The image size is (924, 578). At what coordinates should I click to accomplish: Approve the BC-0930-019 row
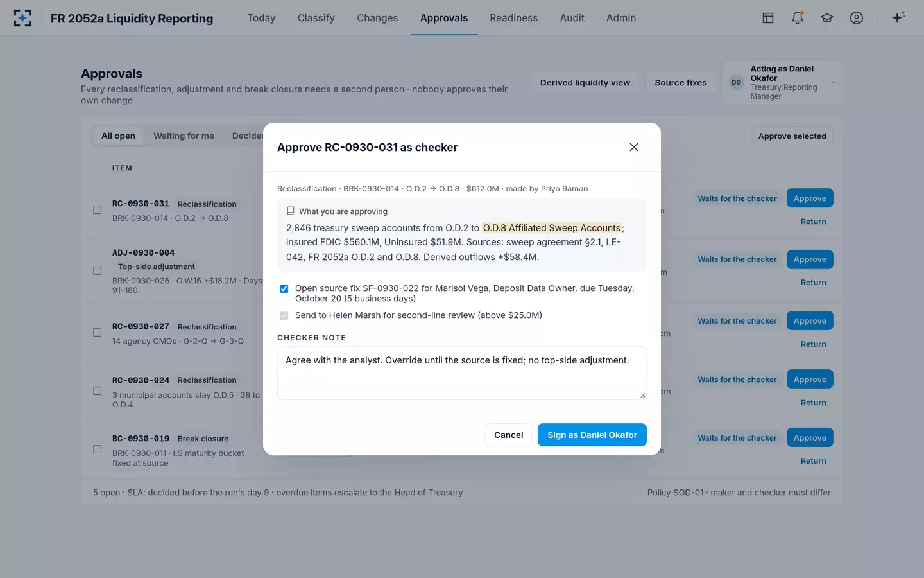point(810,438)
